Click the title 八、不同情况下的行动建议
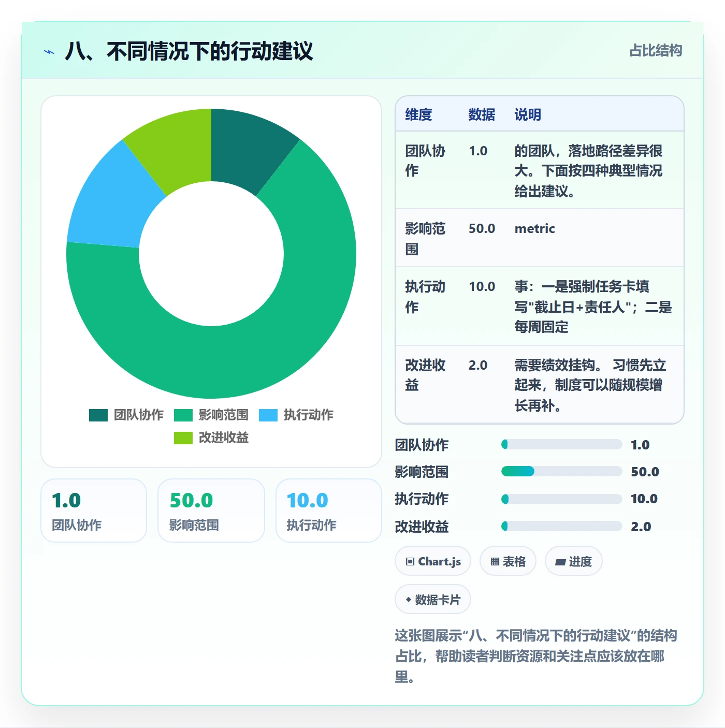This screenshot has height=728, width=725. click(x=189, y=52)
